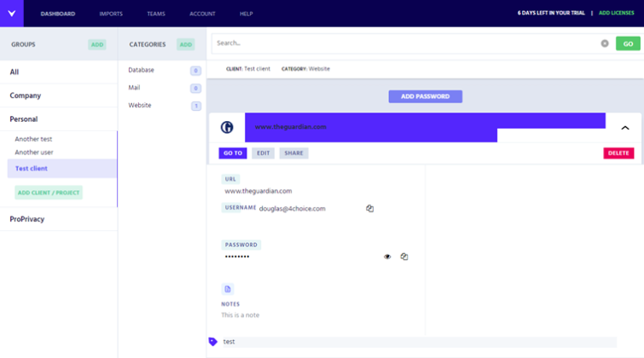Click the PASSWORD field label
The width and height of the screenshot is (644, 358).
(x=241, y=245)
